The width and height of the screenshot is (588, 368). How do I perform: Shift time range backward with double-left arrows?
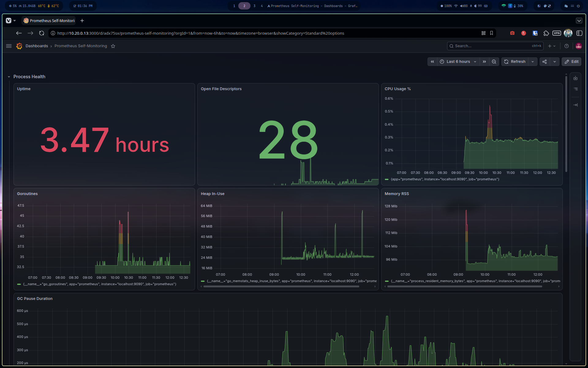tap(432, 62)
